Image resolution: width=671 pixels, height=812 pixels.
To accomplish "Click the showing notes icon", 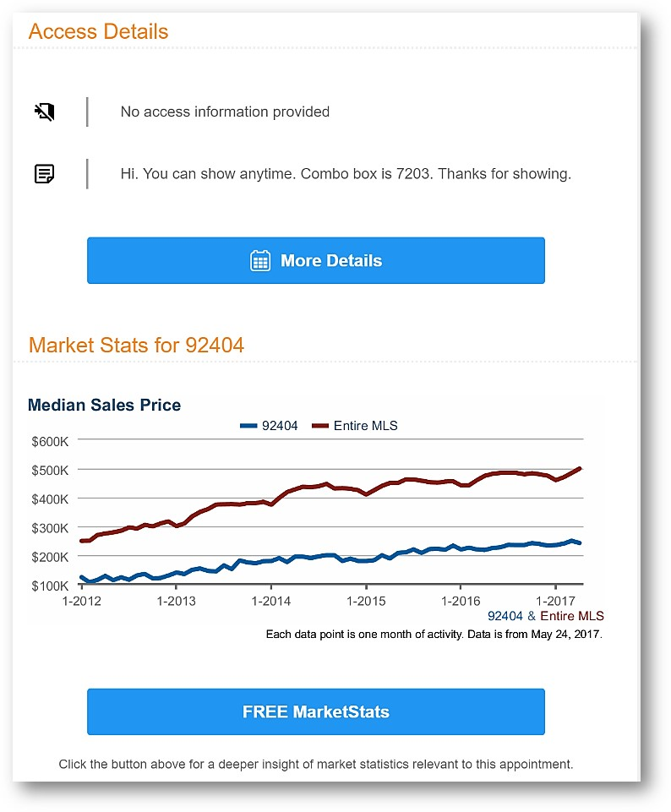I will 44,174.
